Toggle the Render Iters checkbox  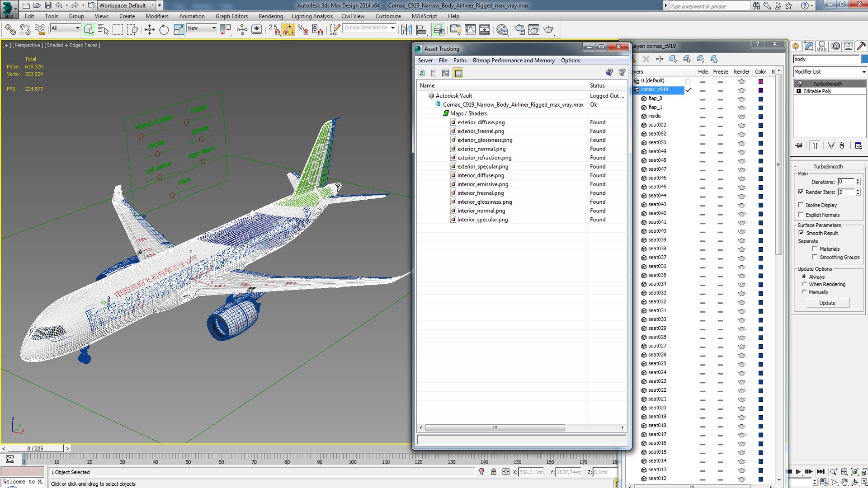[801, 192]
